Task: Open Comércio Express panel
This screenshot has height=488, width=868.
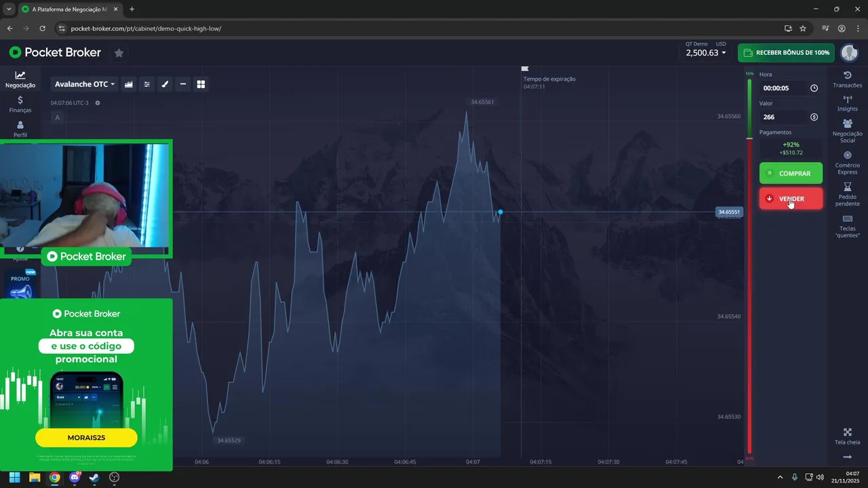Action: click(847, 163)
